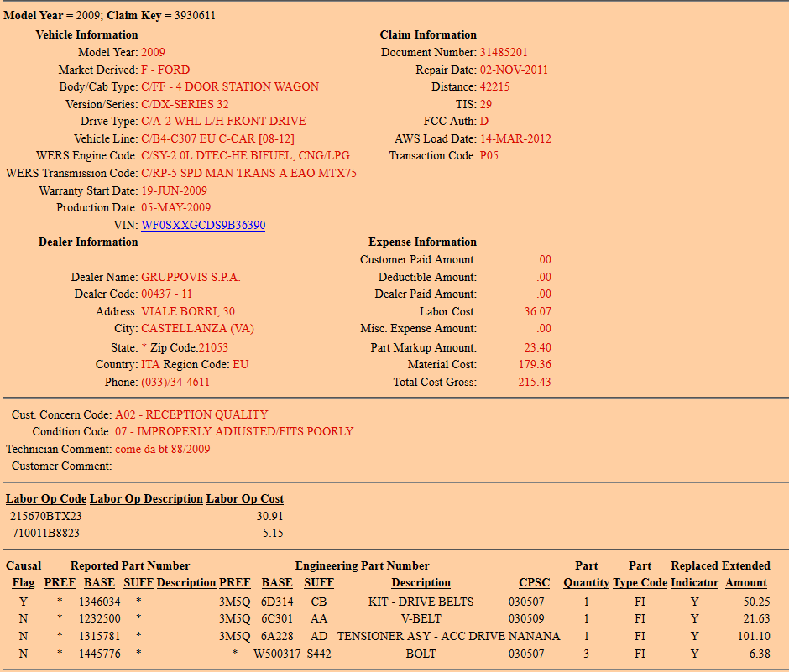789x672 pixels.
Task: Select labor op code 215670BTX23
Action: 46,516
